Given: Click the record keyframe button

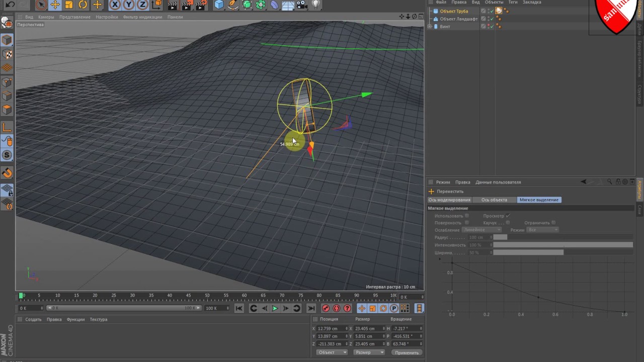Looking at the screenshot, I should tap(326, 308).
